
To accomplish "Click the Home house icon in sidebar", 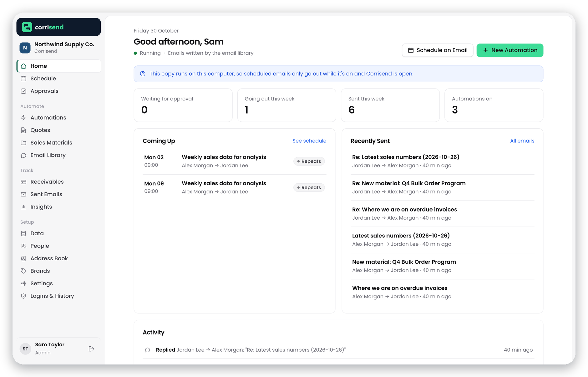I will 23,66.
